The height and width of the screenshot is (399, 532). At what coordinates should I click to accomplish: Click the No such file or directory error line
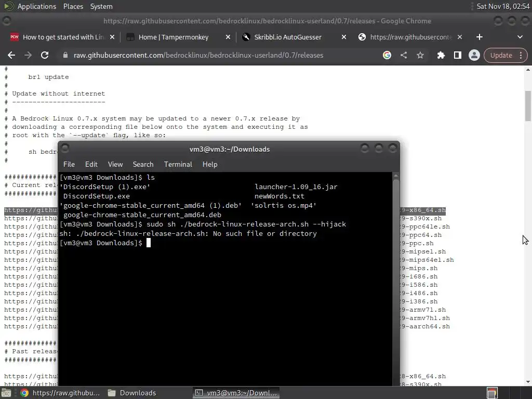click(x=188, y=233)
